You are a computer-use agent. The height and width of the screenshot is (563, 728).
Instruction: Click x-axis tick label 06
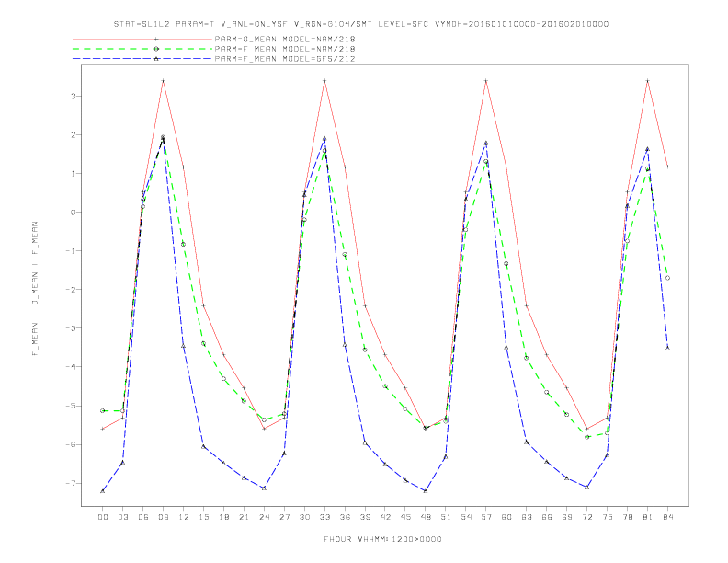click(143, 517)
